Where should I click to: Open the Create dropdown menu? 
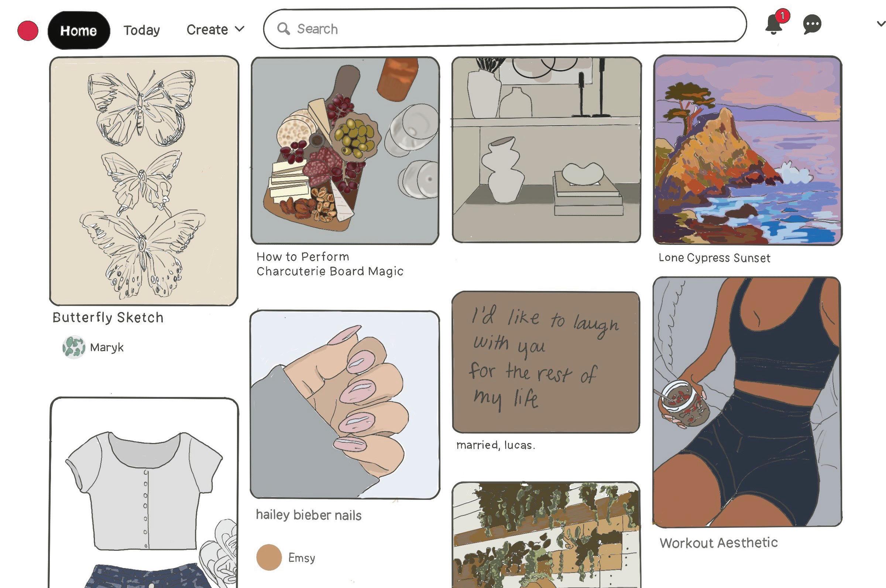215,30
